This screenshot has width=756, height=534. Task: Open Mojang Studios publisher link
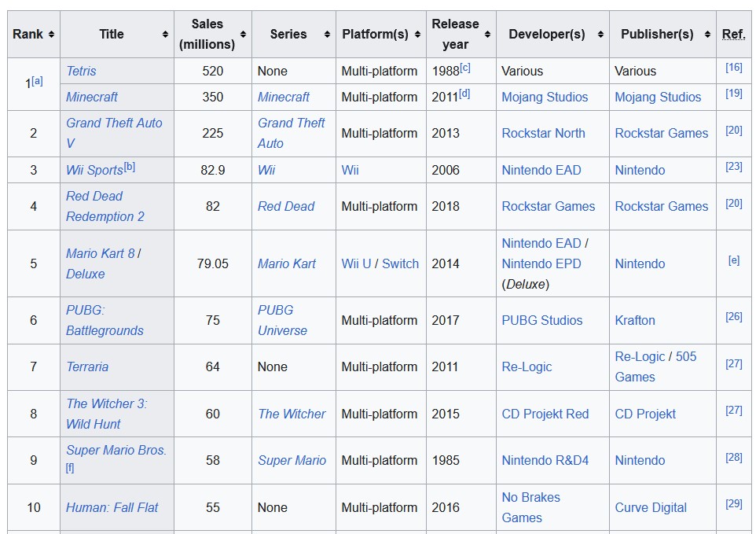pyautogui.click(x=658, y=97)
